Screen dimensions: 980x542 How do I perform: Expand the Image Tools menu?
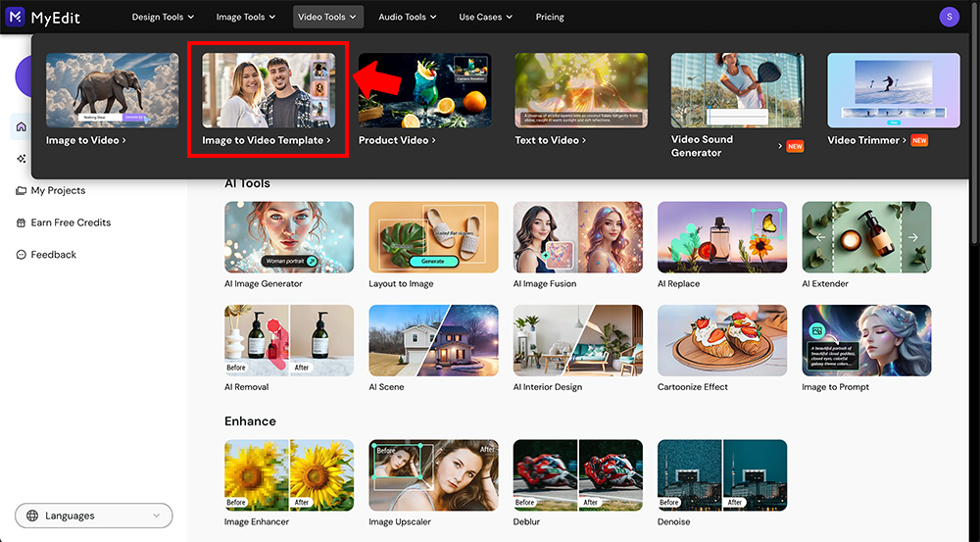[x=246, y=17]
